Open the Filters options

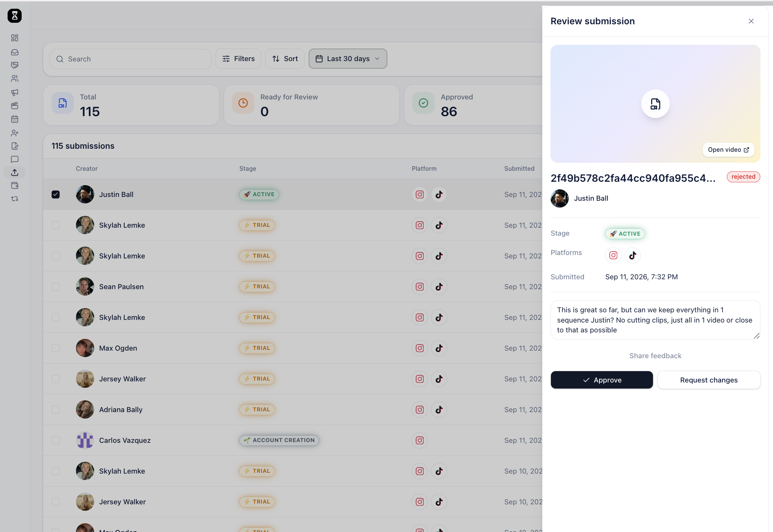coord(238,59)
